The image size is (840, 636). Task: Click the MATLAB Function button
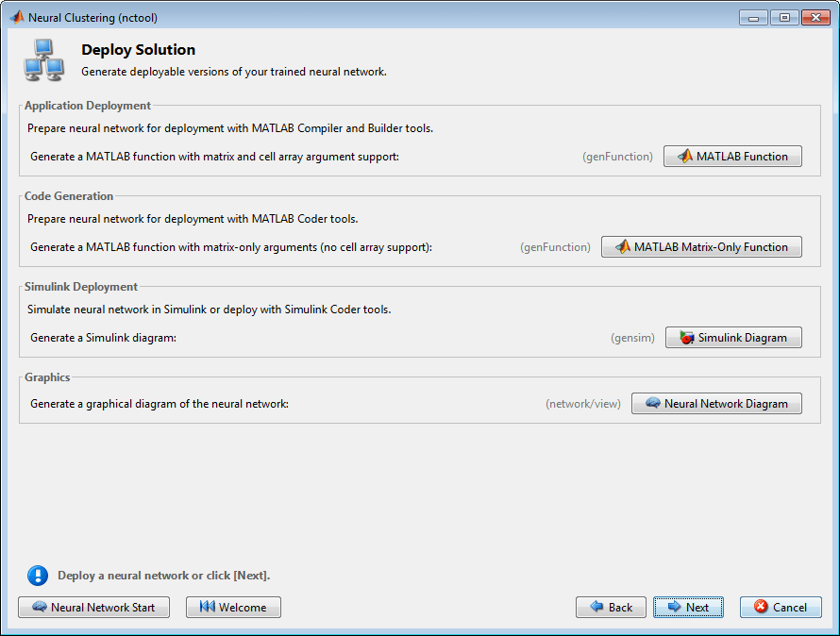click(x=732, y=157)
